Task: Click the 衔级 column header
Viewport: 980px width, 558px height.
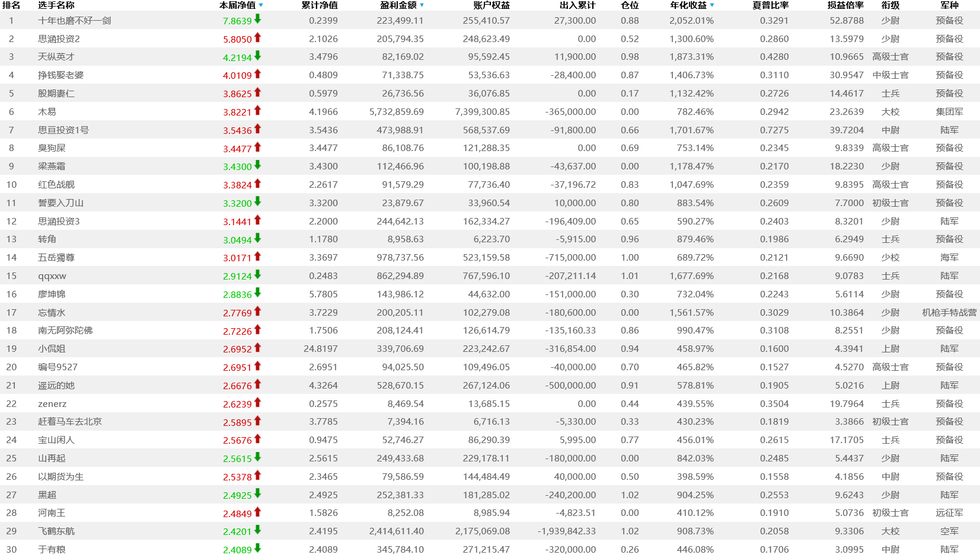Action: (x=890, y=5)
